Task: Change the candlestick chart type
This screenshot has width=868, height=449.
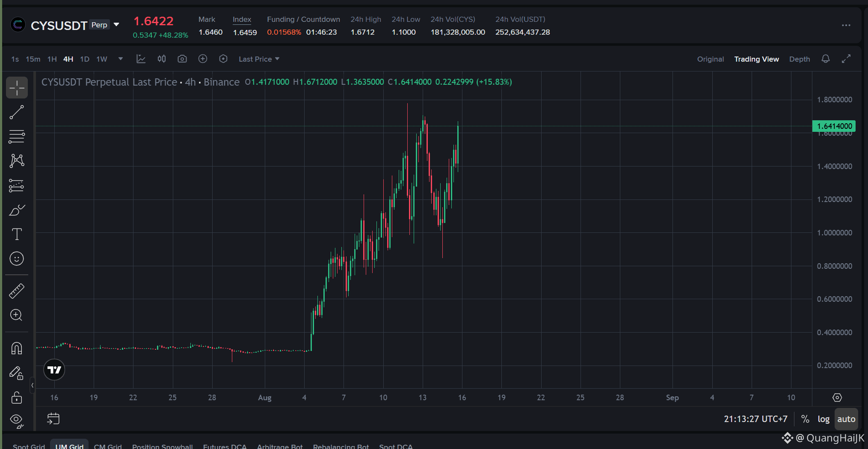Action: [x=162, y=59]
